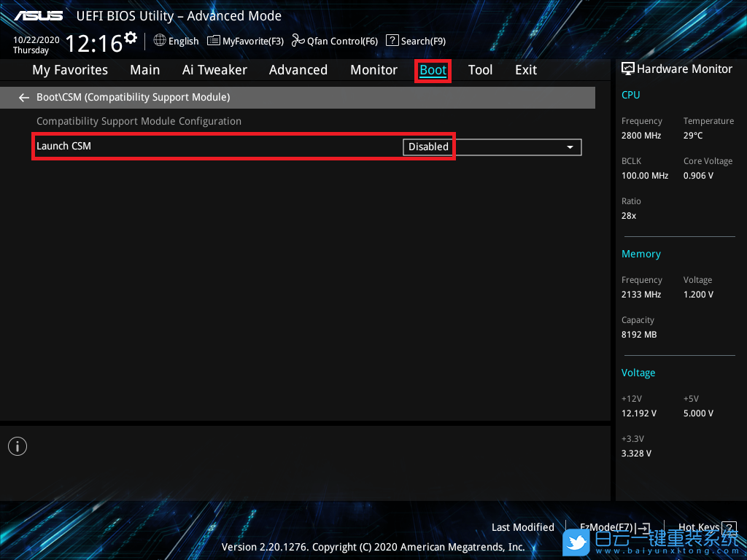
Task: Click the info icon in help area
Action: tap(18, 446)
